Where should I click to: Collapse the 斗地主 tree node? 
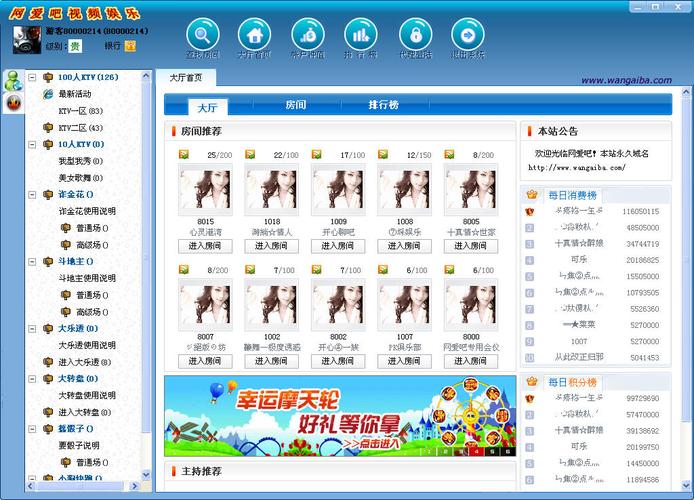32,261
